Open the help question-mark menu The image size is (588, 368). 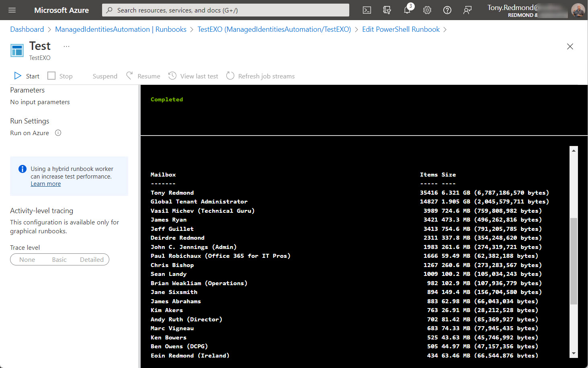[447, 10]
